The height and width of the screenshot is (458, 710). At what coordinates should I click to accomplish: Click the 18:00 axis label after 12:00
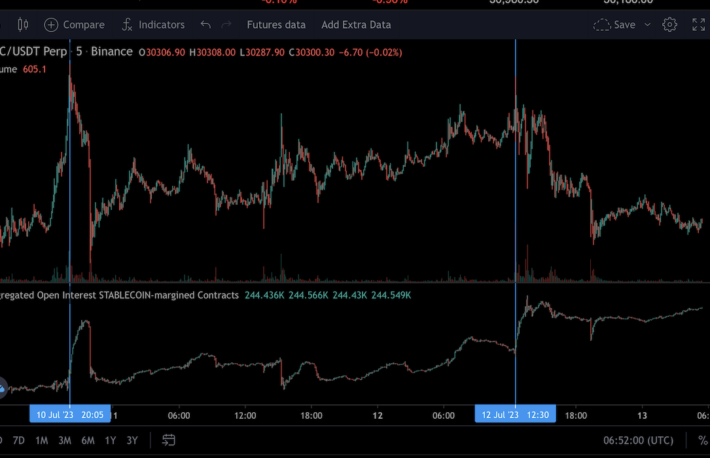(311, 415)
